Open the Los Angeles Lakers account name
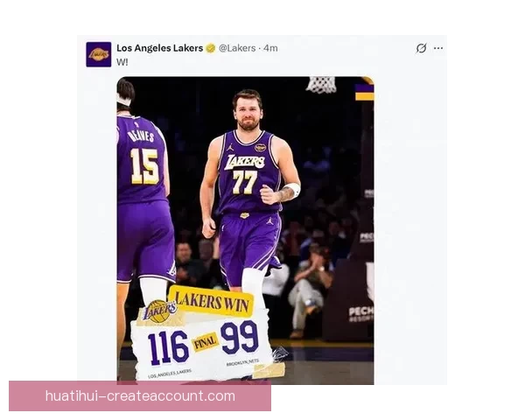The width and height of the screenshot is (525, 420). 159,48
